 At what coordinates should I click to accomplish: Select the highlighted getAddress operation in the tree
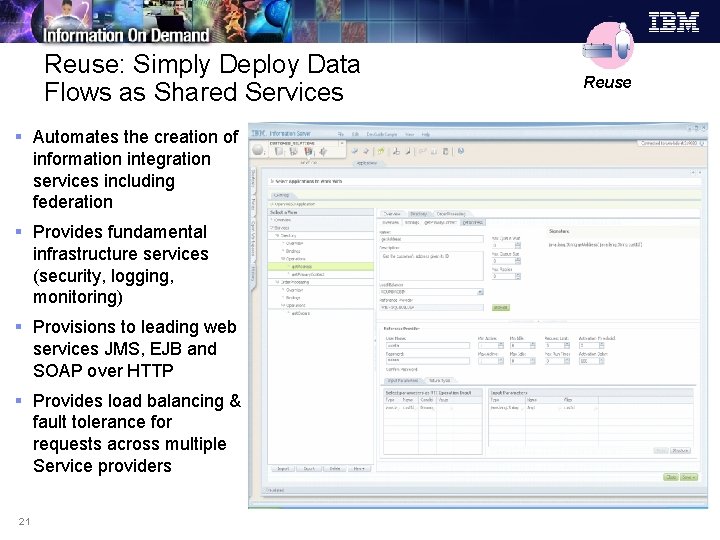point(321,266)
